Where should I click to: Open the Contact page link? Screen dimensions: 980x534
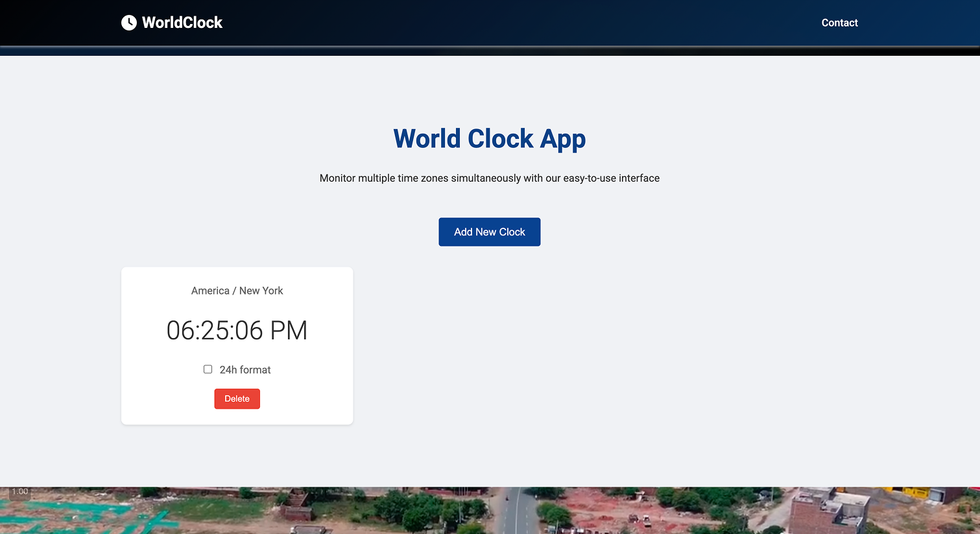839,23
